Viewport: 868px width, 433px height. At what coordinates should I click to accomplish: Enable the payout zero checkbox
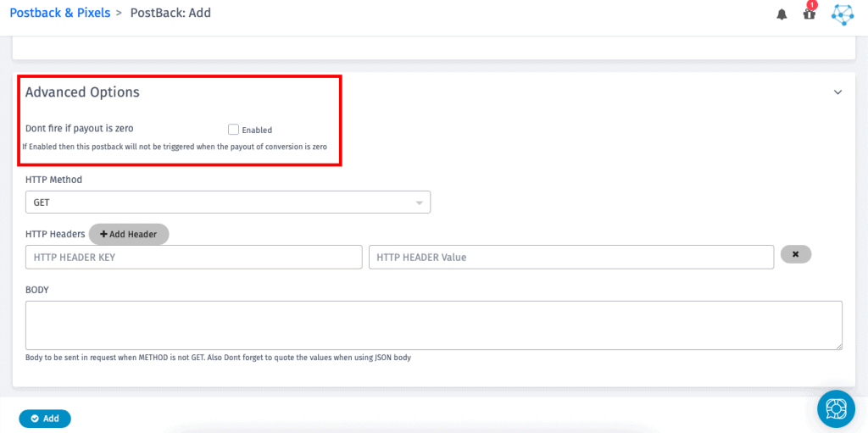234,130
